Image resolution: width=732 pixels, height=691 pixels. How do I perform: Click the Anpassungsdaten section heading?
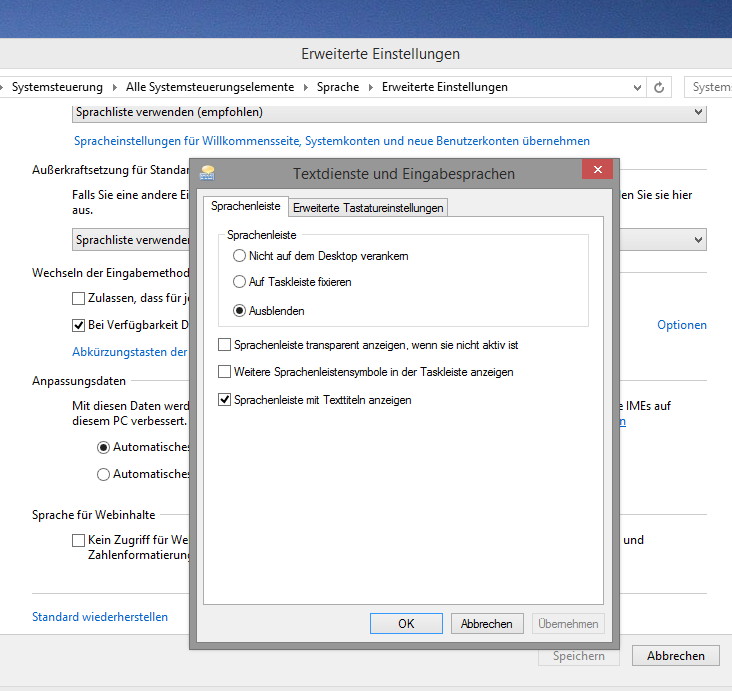point(79,381)
